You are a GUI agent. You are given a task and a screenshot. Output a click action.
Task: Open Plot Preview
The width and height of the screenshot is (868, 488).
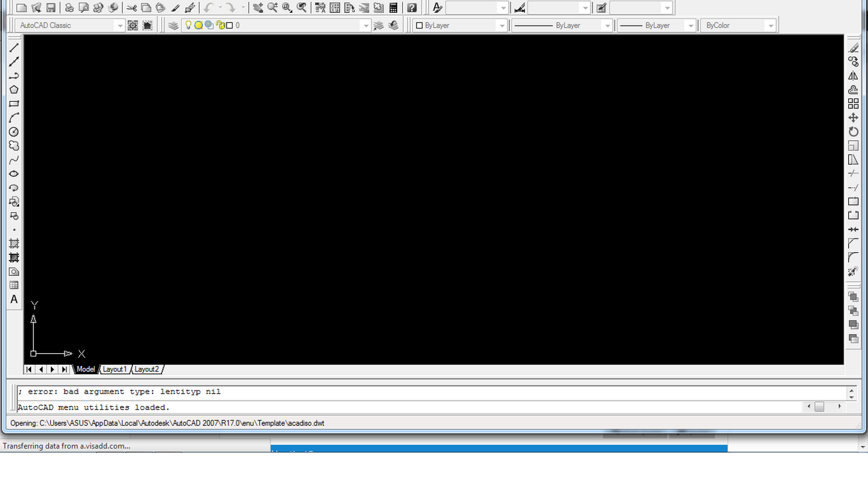coord(83,8)
